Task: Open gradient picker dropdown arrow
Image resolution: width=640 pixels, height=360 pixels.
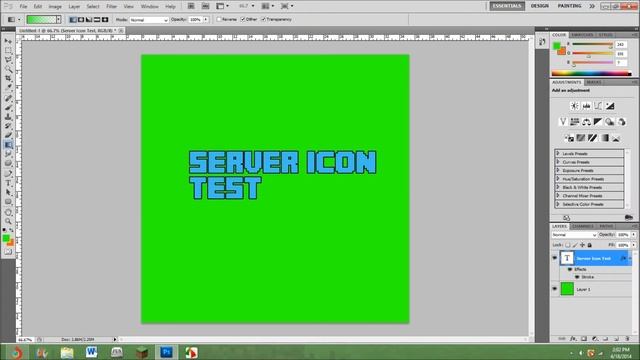Action: tap(58, 20)
